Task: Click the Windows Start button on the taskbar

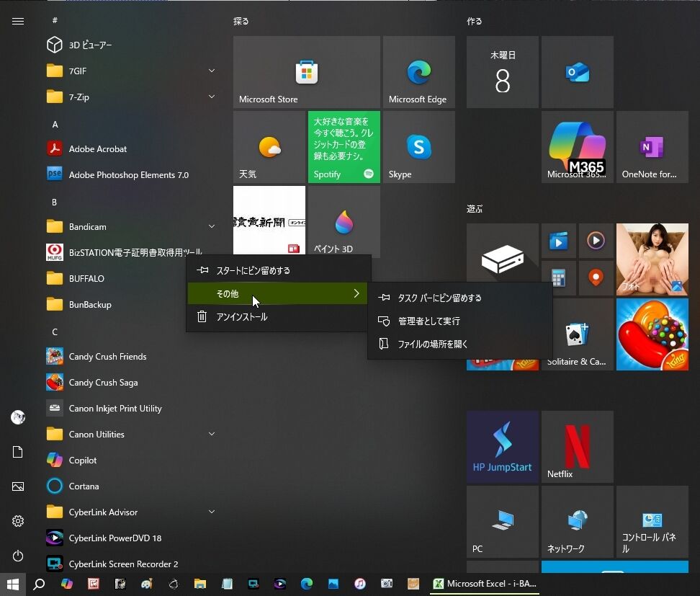Action: pyautogui.click(x=13, y=584)
